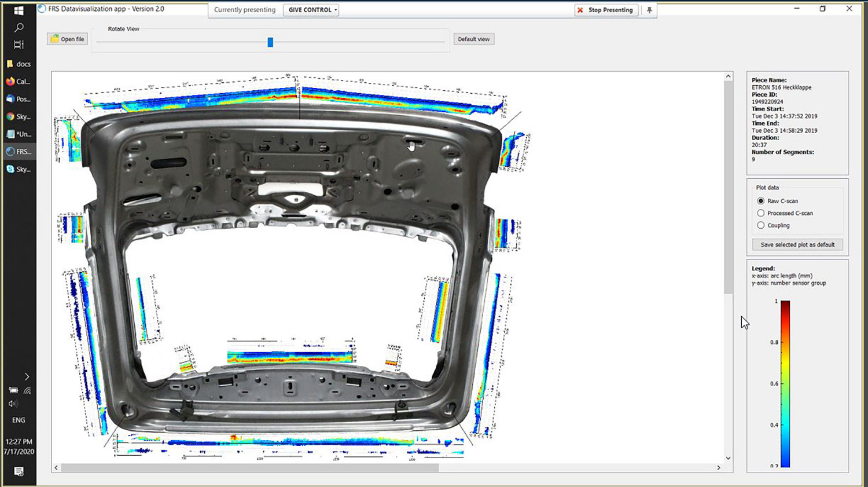This screenshot has height=487, width=868.
Task: Switch to the Chrome Sky... taskbar item
Action: click(x=19, y=116)
